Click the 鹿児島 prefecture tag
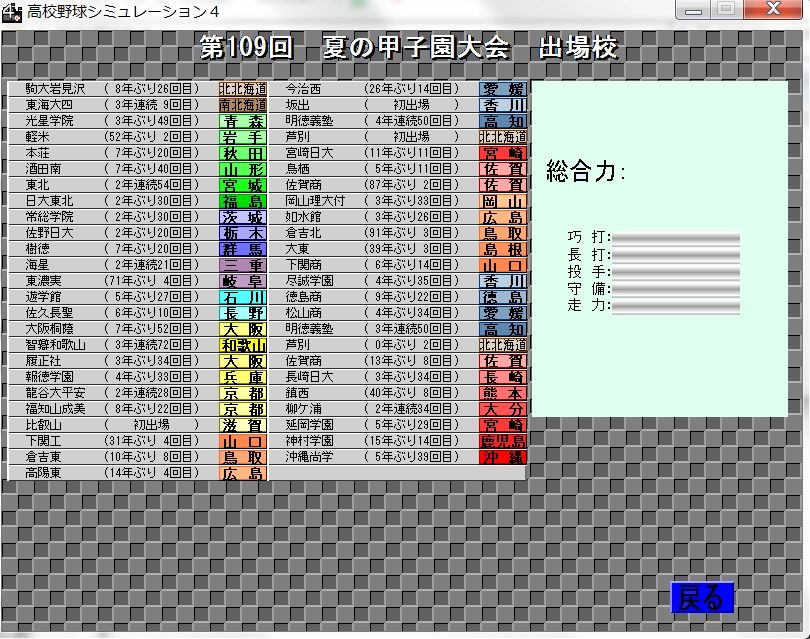The width and height of the screenshot is (810, 639). click(x=503, y=441)
